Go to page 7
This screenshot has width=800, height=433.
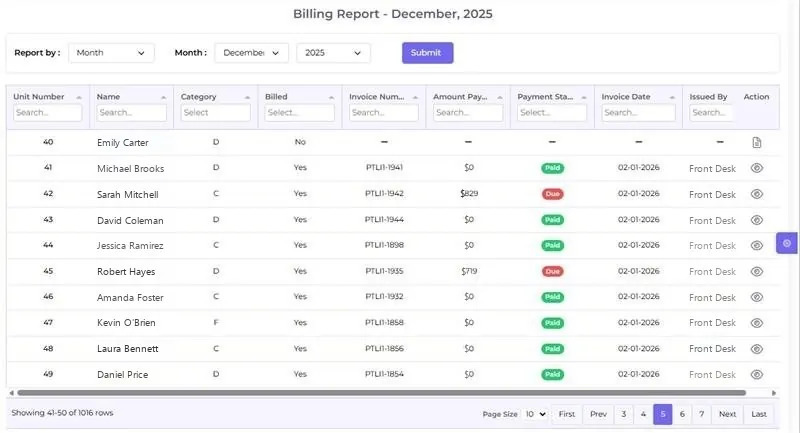coord(702,414)
